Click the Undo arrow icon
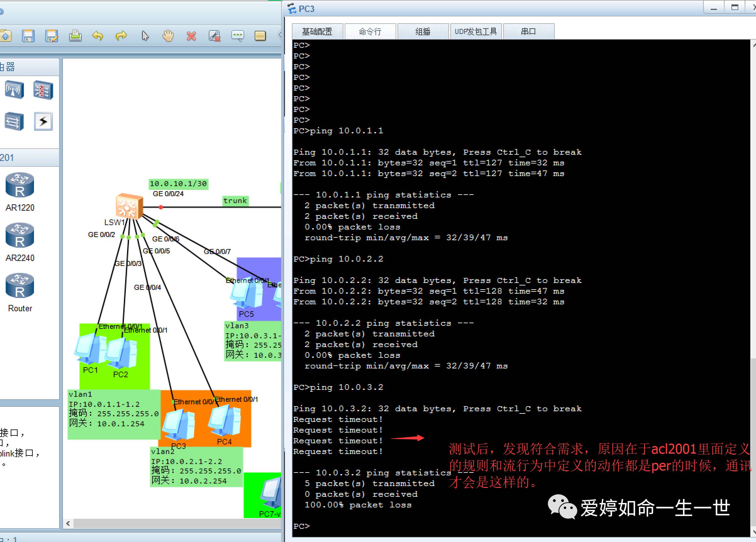The height and width of the screenshot is (542, 756). click(x=98, y=36)
